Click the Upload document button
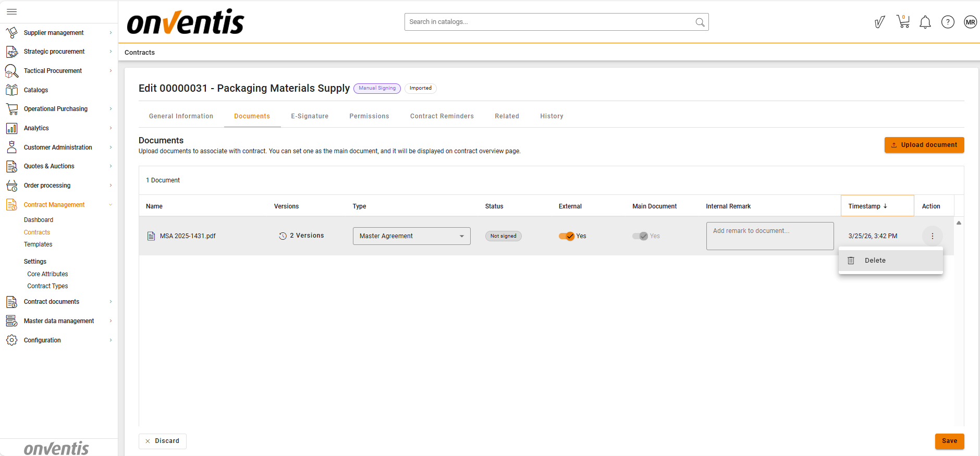 point(924,145)
